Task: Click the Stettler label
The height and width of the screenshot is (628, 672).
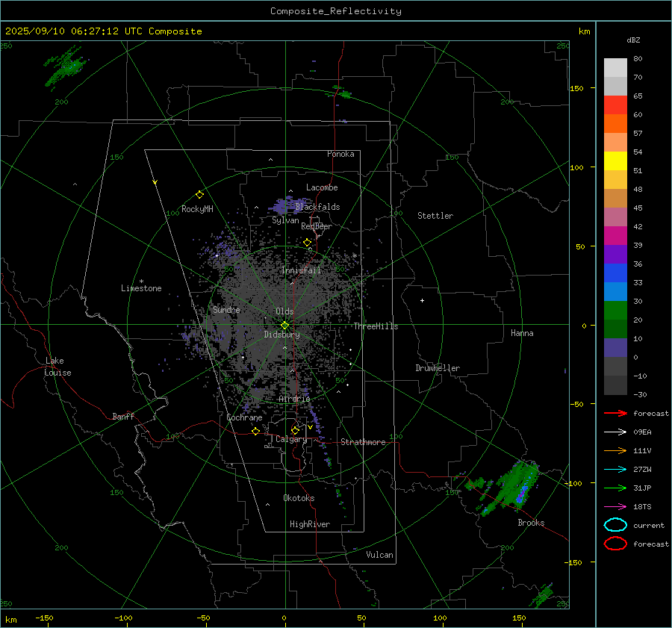Action: [x=435, y=216]
